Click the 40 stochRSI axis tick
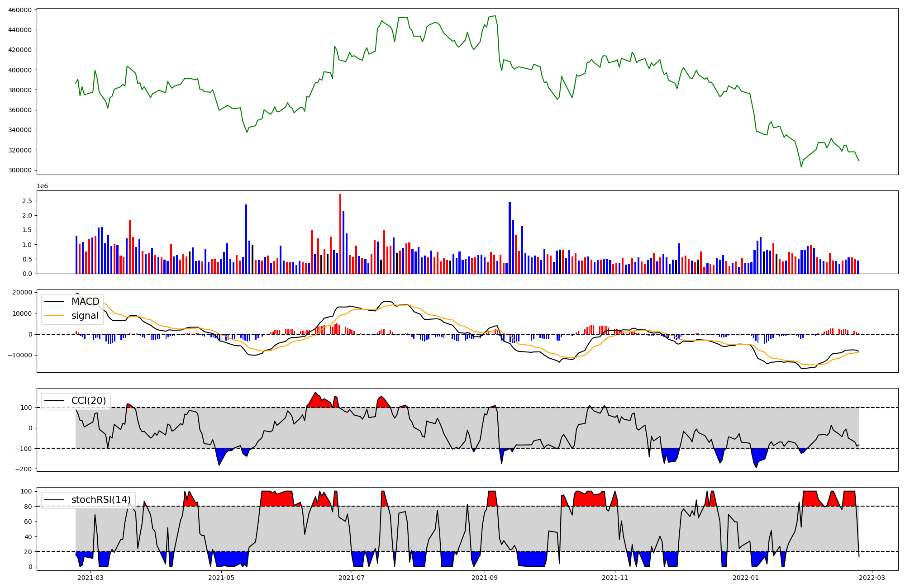The height and width of the screenshot is (588, 905). click(28, 537)
